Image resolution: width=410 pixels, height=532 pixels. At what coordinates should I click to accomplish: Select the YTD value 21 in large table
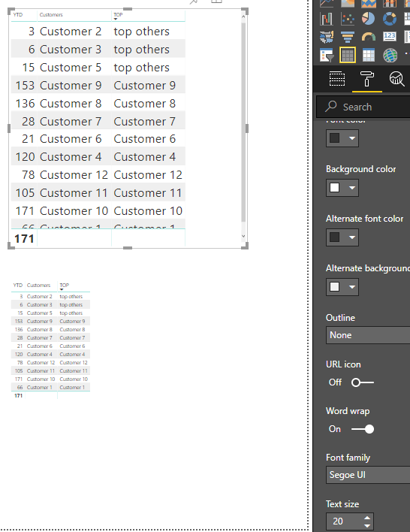tap(28, 139)
